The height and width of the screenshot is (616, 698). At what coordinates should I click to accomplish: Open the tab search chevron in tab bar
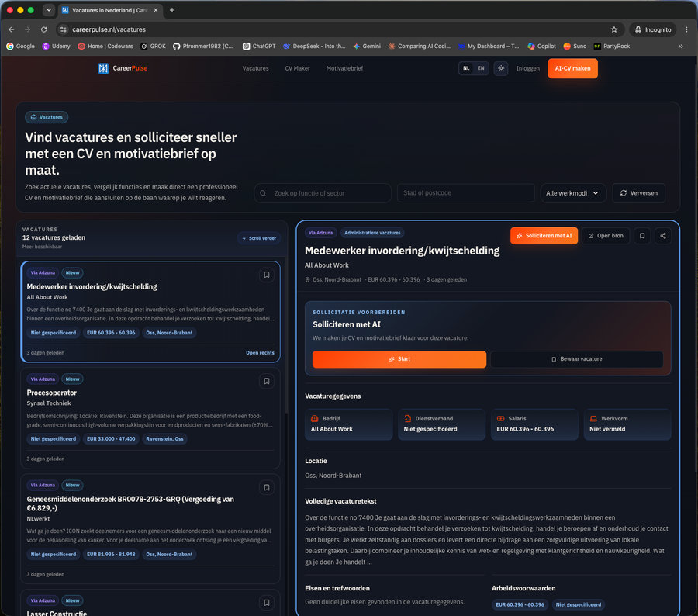click(x=49, y=10)
